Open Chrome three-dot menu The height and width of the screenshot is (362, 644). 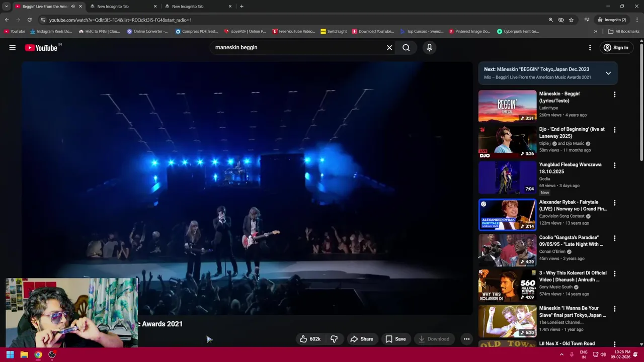(637, 20)
